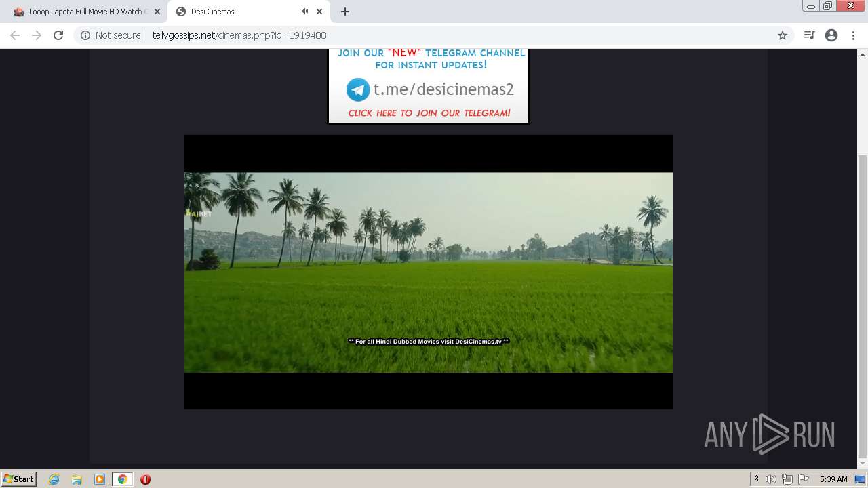Open the Chrome profile avatar menu

831,35
